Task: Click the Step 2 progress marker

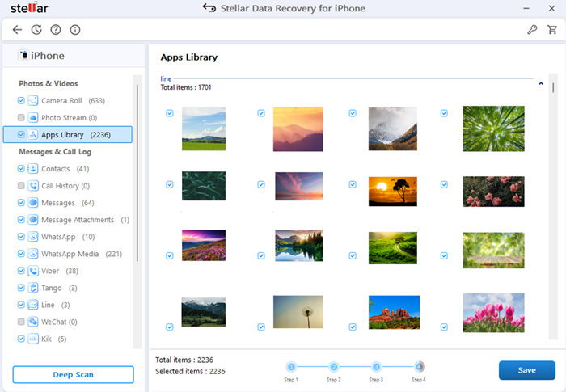Action: [333, 367]
